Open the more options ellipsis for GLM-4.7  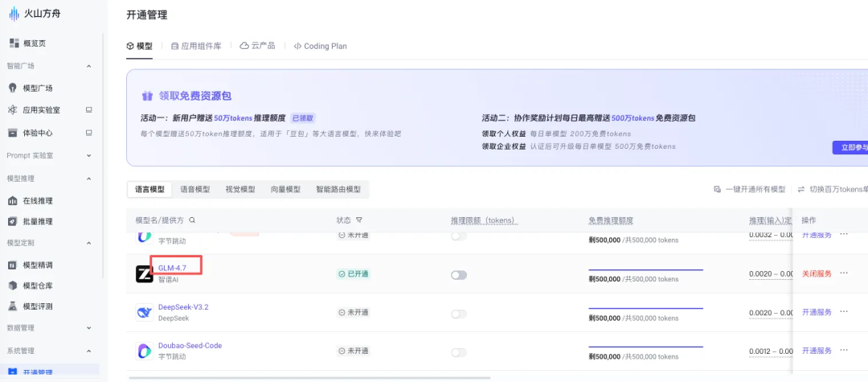tap(844, 273)
